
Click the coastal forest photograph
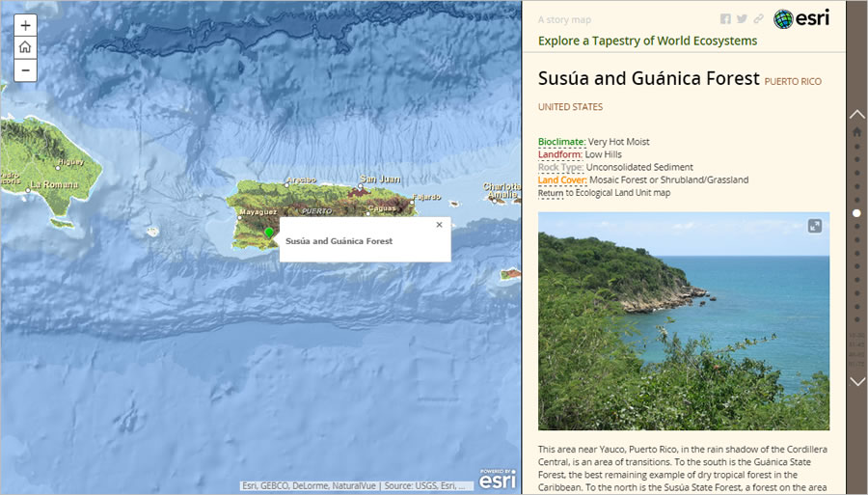pyautogui.click(x=684, y=321)
